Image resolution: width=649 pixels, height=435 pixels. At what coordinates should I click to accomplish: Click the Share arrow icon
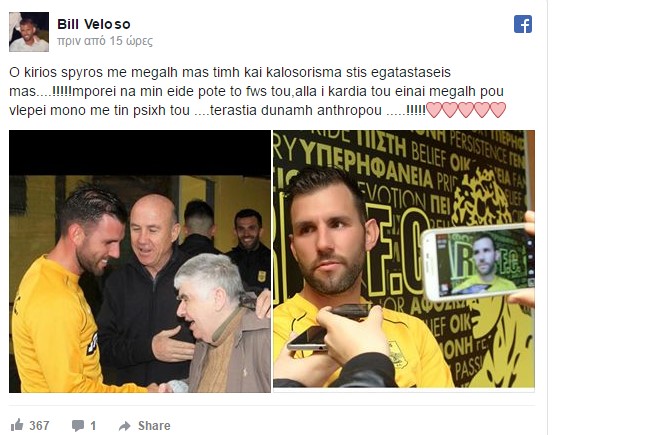pos(125,426)
